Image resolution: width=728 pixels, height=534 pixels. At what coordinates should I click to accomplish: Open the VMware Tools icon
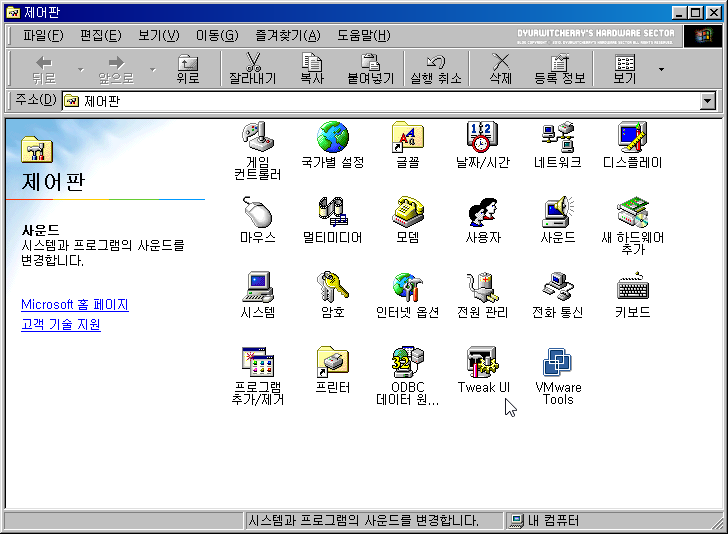[x=558, y=362]
